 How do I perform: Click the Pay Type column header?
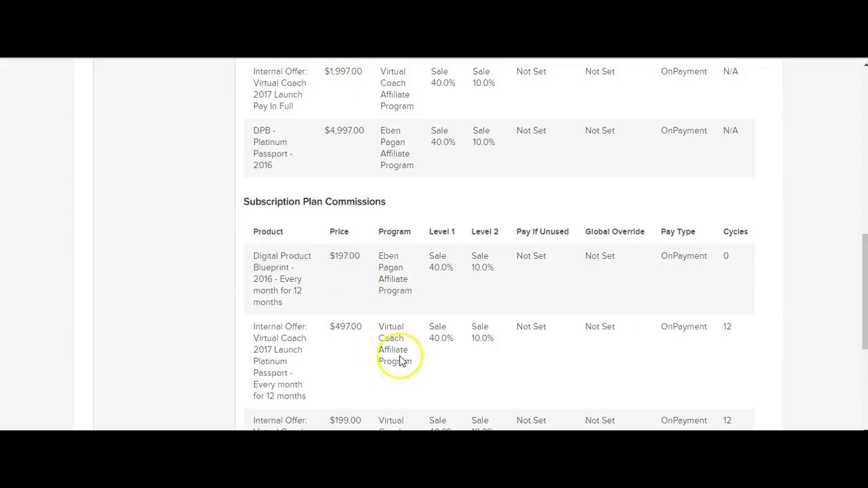pyautogui.click(x=678, y=231)
